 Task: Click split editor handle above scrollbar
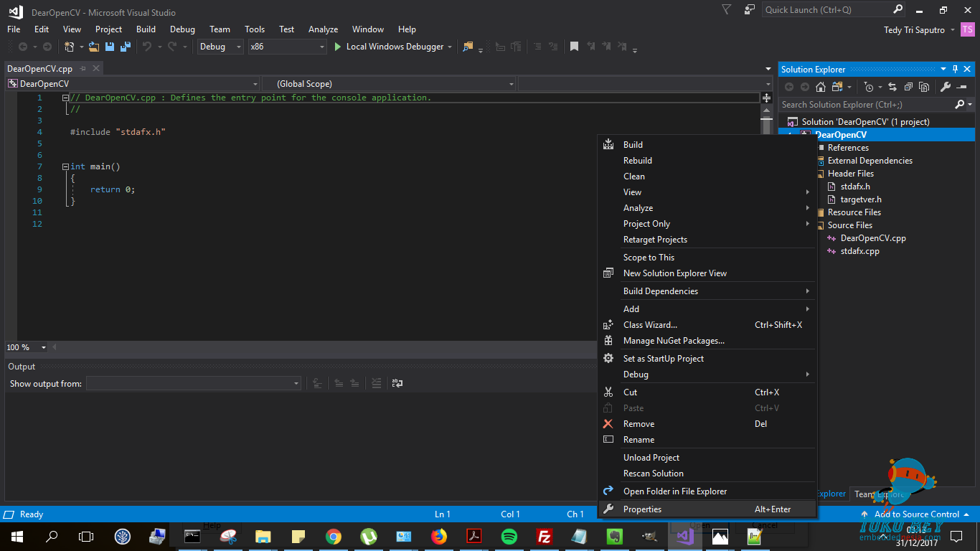point(767,98)
